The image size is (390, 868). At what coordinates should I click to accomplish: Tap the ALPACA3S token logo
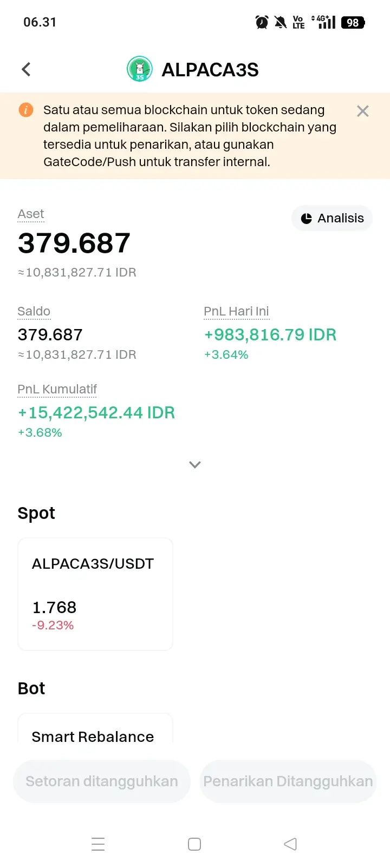(140, 69)
